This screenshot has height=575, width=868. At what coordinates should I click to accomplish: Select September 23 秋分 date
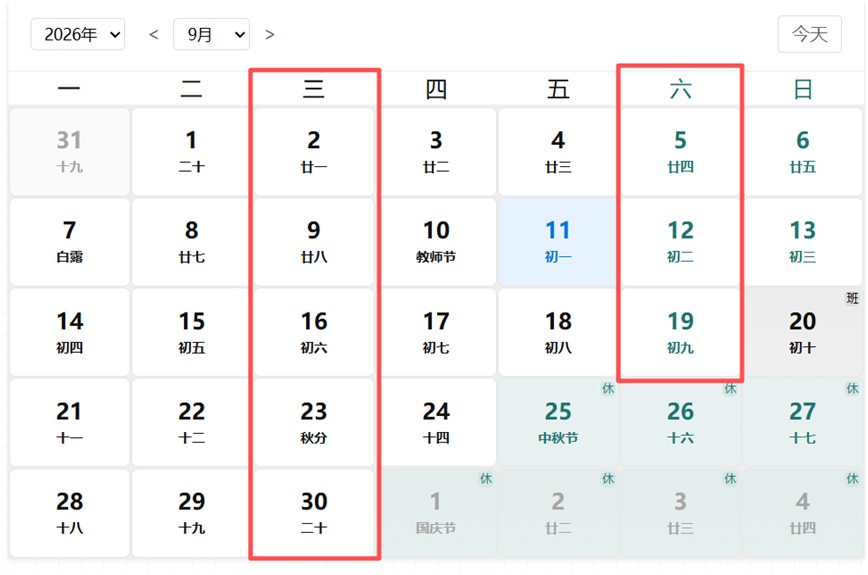314,423
